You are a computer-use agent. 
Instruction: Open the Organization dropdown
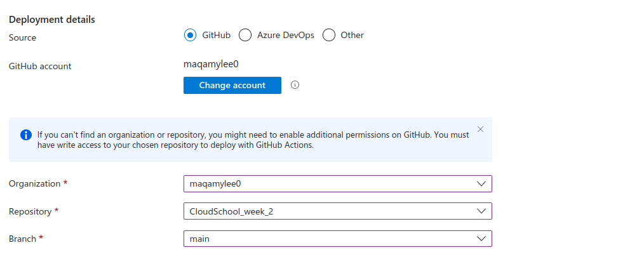click(x=338, y=183)
